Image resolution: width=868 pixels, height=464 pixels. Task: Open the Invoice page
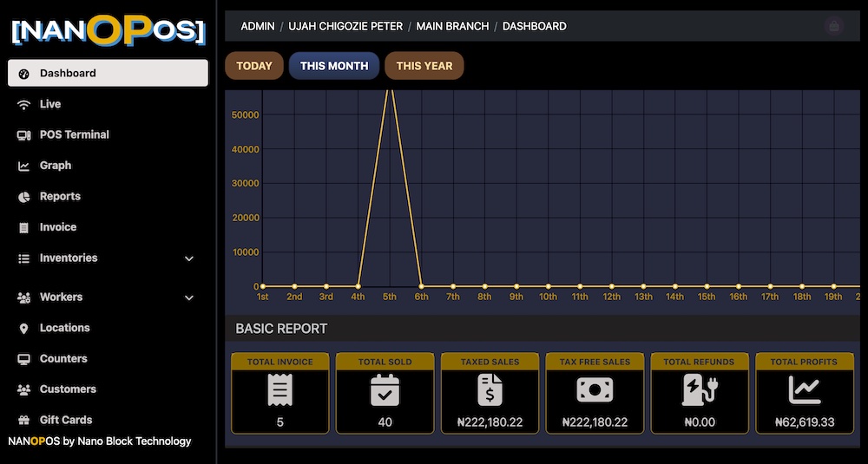pyautogui.click(x=108, y=226)
